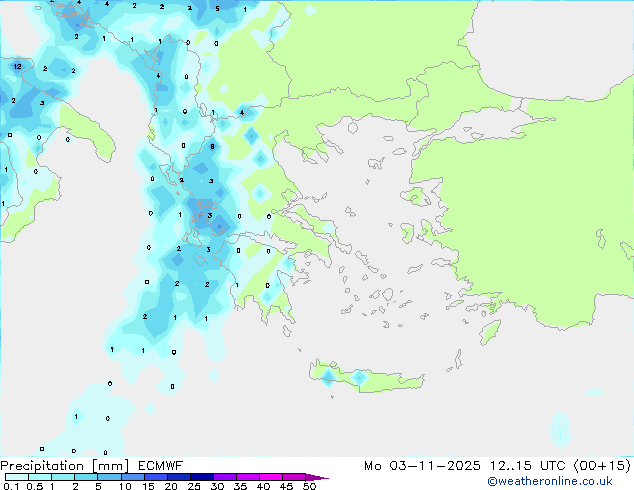
Task: Click the '50' legend scale label
Action: pos(309,486)
